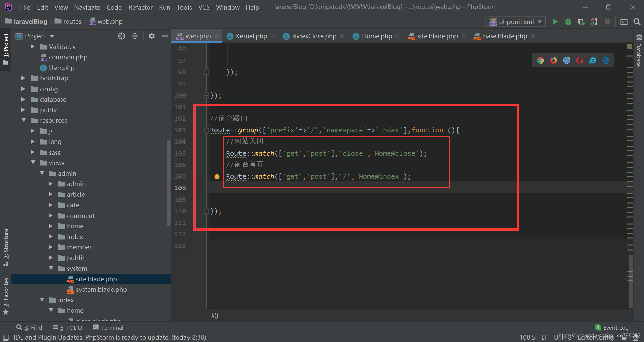Open the File menu
This screenshot has height=342, width=644.
point(25,7)
